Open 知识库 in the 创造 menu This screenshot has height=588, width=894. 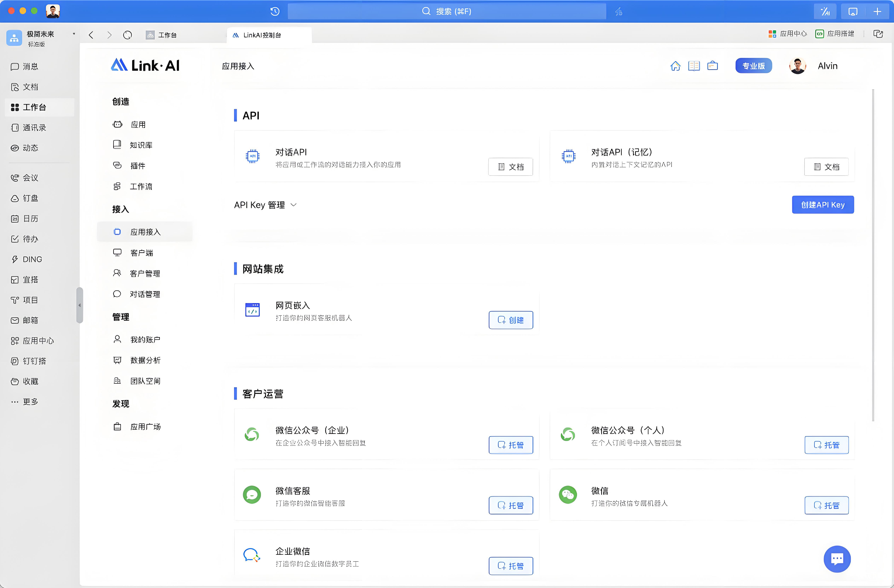[133, 145]
